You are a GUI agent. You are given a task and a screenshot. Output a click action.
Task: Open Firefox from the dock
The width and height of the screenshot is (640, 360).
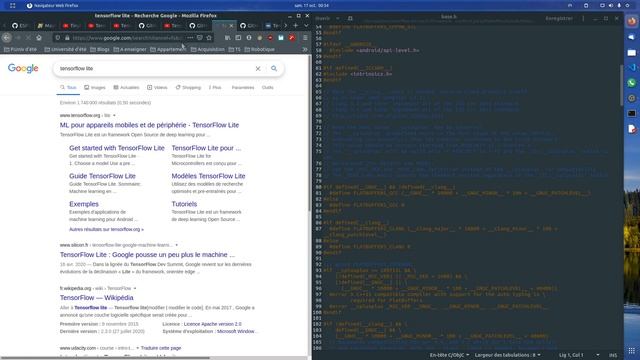click(632, 21)
